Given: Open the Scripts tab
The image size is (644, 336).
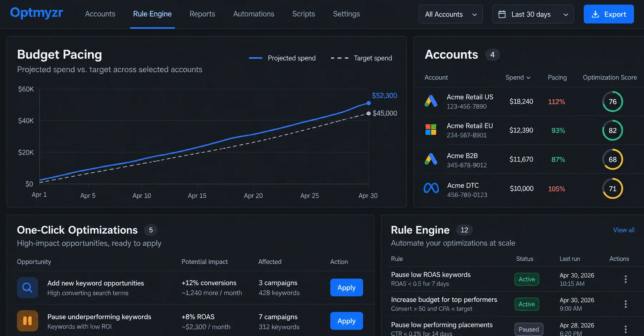Looking at the screenshot, I should [x=303, y=14].
